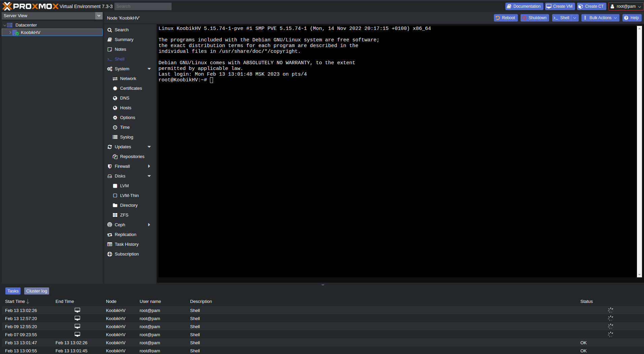Viewport: 644px width, 354px height.
Task: Switch to the Tasks tab
Action: coord(13,291)
